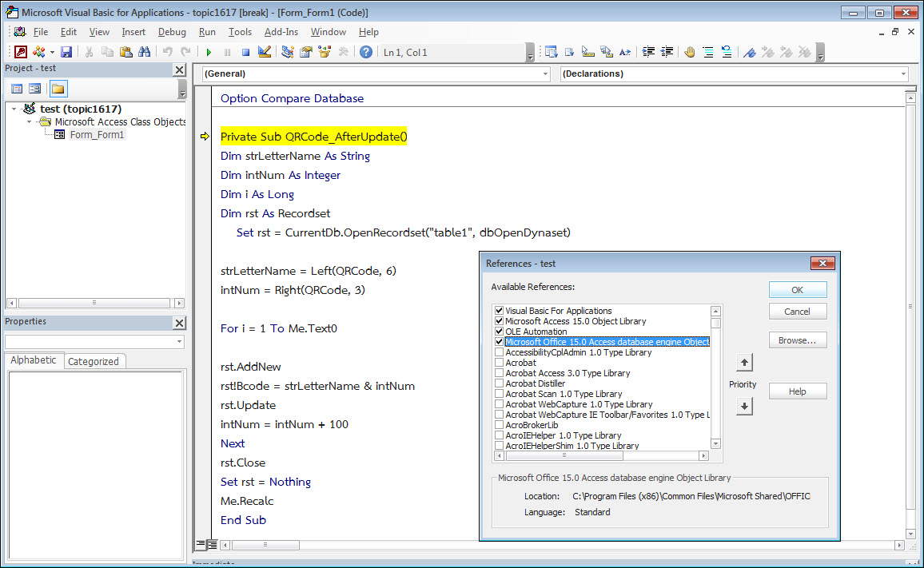924x568 pixels.
Task: Open dropdown arrow beside Insert object icon
Action: (52, 52)
